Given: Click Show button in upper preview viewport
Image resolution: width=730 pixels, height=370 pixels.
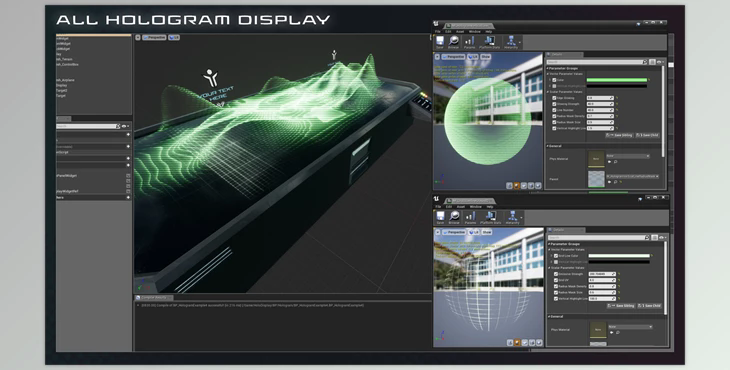Looking at the screenshot, I should 486,57.
